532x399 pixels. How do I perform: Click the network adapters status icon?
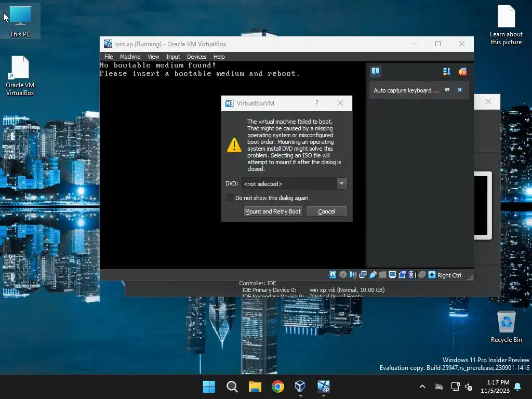pos(363,275)
